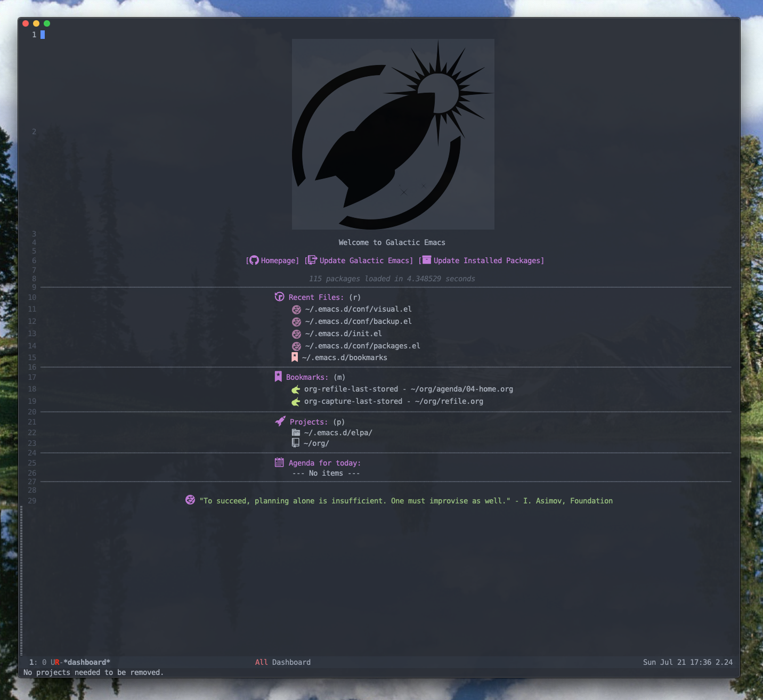Click the Emacs icon next to packages.el

click(296, 346)
